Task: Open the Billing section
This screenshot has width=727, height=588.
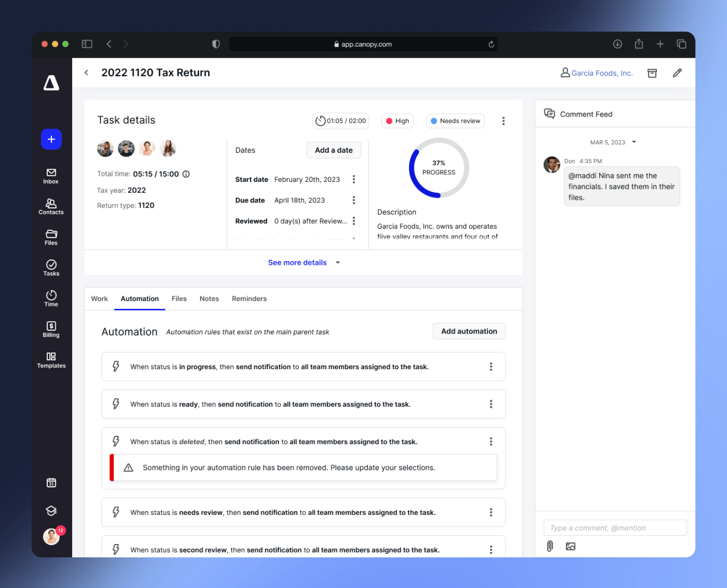Action: pos(51,330)
